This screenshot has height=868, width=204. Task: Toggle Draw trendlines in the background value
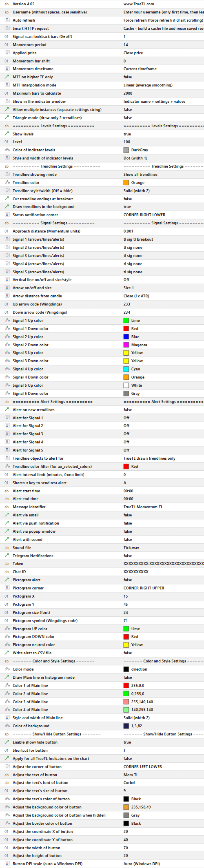click(163, 207)
